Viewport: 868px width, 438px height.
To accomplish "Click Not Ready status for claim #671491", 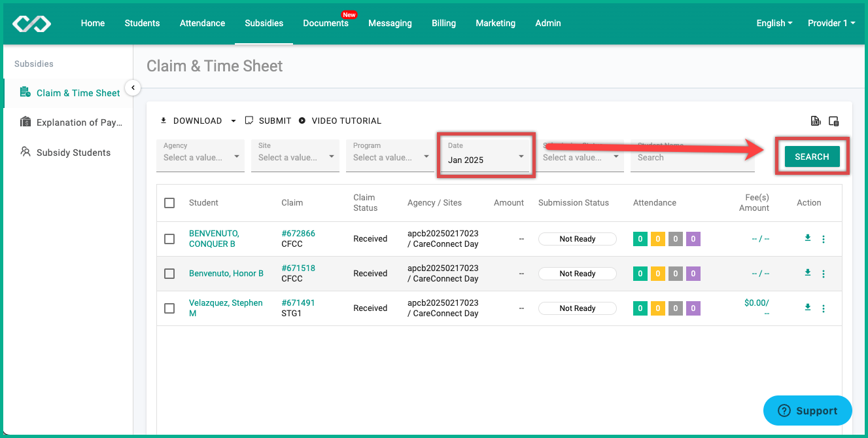I will coord(578,308).
